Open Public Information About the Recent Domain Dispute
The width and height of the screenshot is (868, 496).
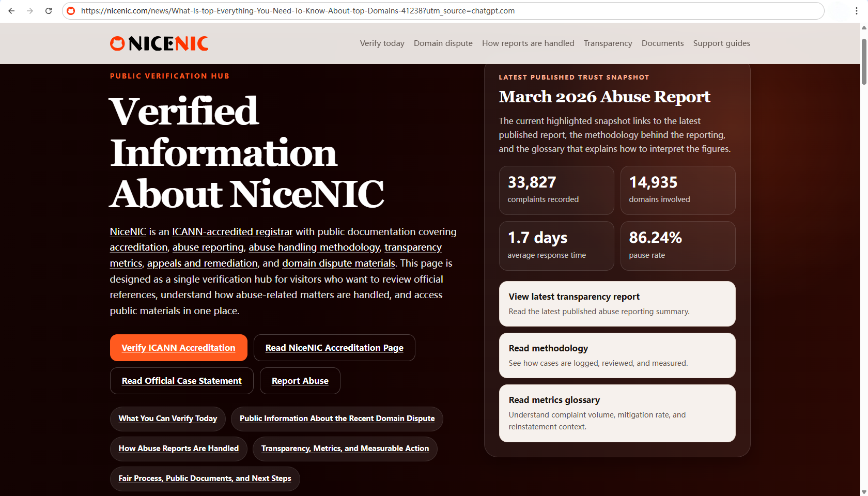337,419
